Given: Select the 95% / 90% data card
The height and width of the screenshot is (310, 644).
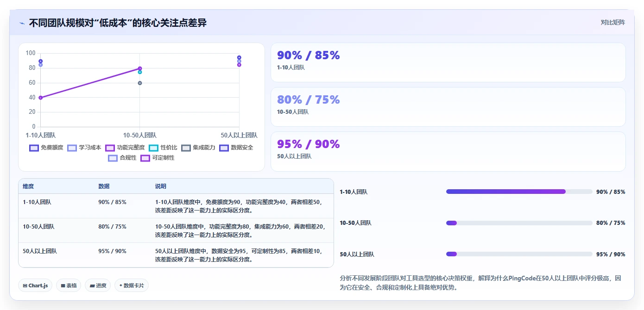Looking at the screenshot, I should [x=448, y=151].
